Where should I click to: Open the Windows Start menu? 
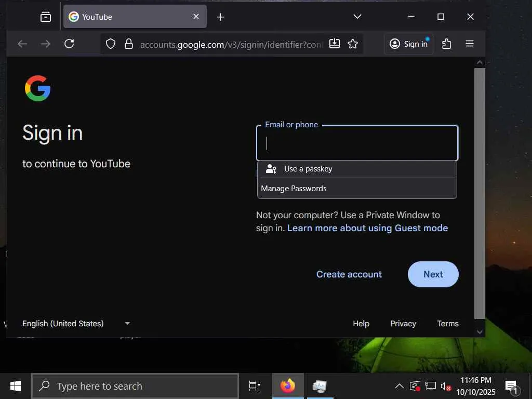click(x=16, y=386)
